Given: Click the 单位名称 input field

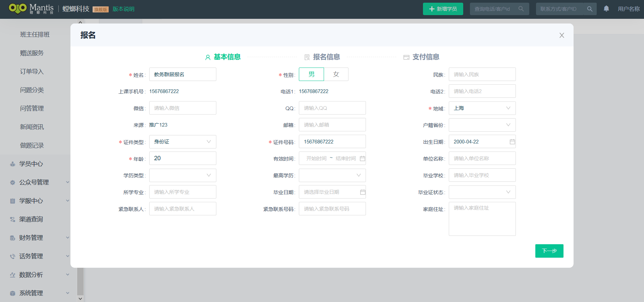Looking at the screenshot, I should tap(482, 158).
